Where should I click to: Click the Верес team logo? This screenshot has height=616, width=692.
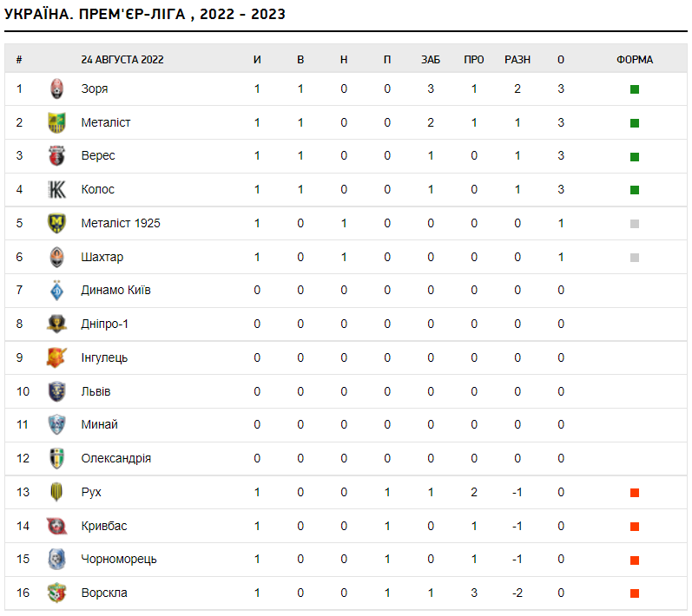[57, 156]
